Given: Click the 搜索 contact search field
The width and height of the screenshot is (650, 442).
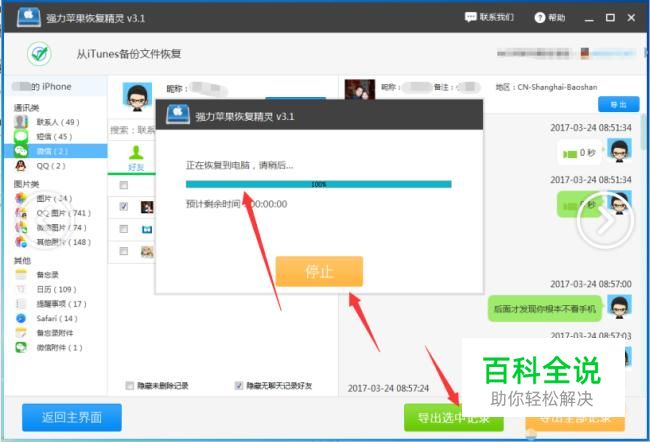Looking at the screenshot, I should coord(132,130).
